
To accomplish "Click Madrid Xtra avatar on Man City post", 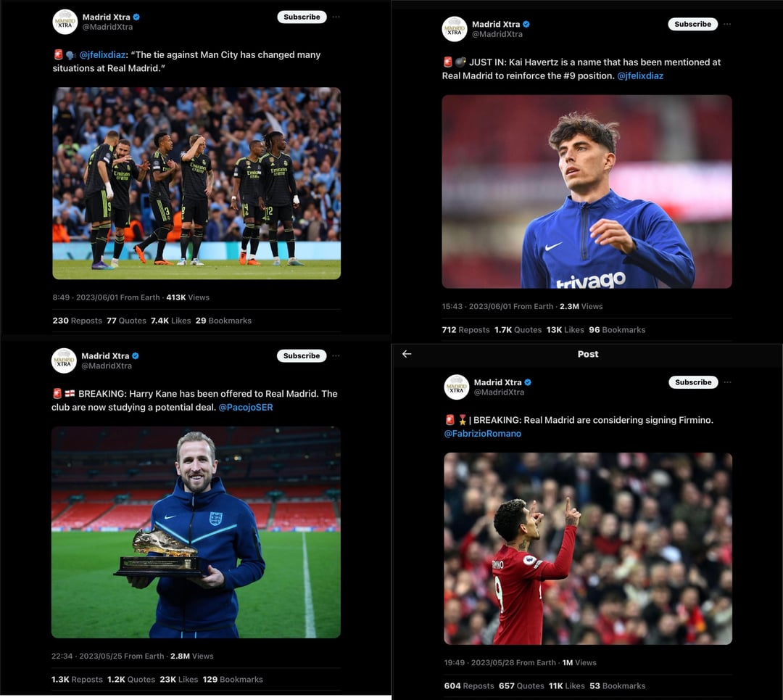I will click(x=65, y=22).
